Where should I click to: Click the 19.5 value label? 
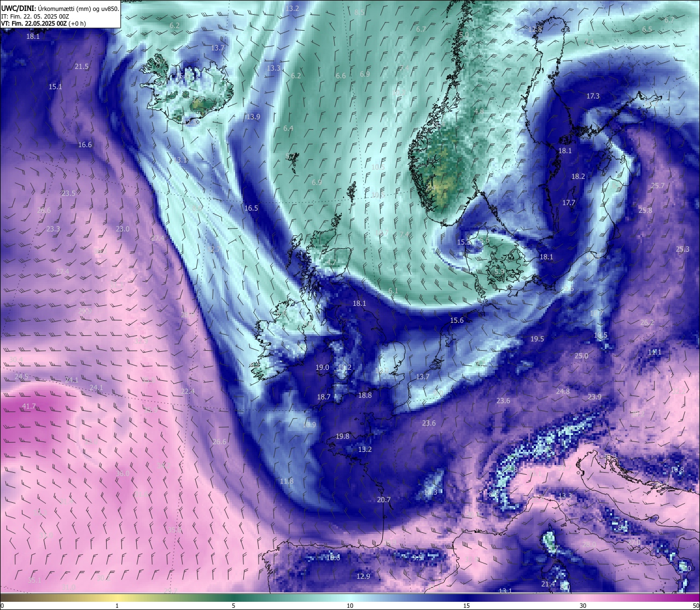point(537,339)
